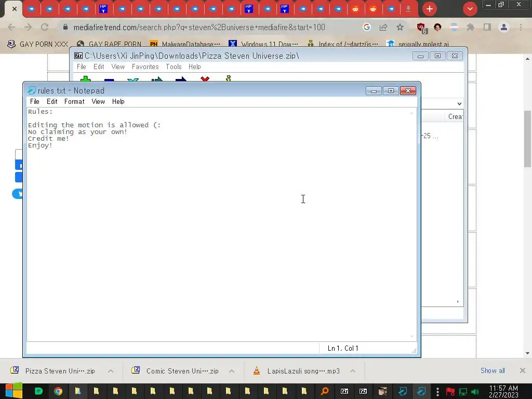The width and height of the screenshot is (532, 399).
Task: Open Notepad Format menu
Action: click(74, 101)
